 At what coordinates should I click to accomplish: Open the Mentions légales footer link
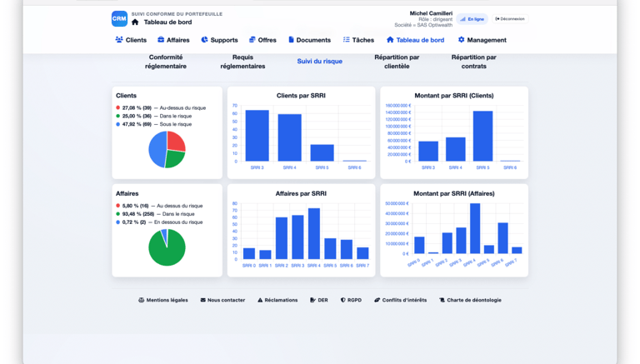click(x=163, y=300)
